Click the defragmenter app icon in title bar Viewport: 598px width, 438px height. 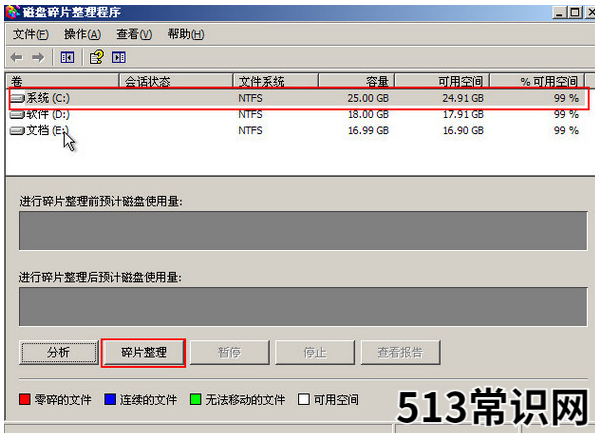point(12,12)
